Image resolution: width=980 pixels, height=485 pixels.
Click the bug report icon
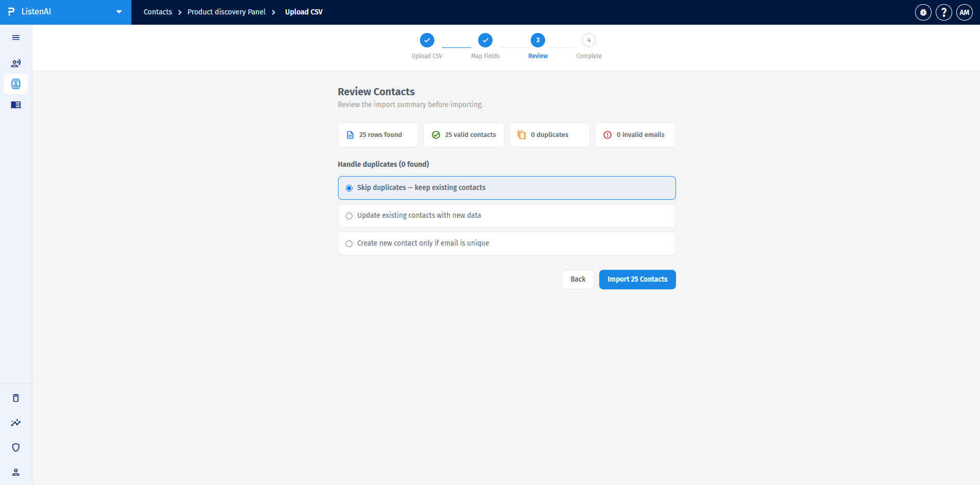[923, 12]
